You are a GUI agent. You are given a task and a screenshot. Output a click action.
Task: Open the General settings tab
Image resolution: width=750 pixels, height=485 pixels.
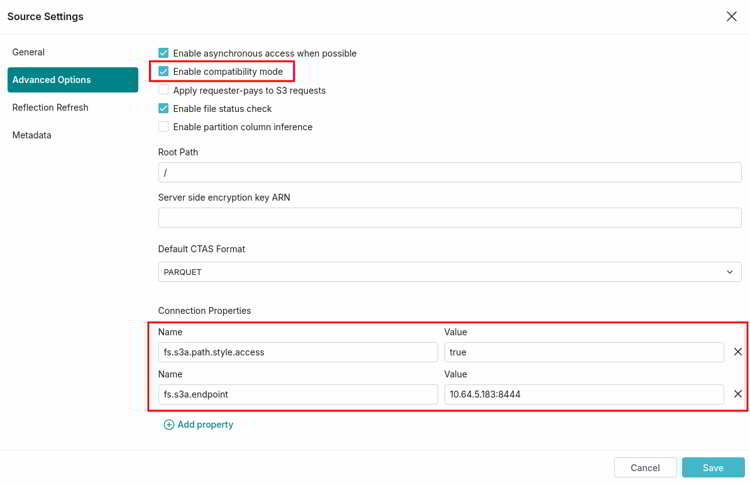29,52
